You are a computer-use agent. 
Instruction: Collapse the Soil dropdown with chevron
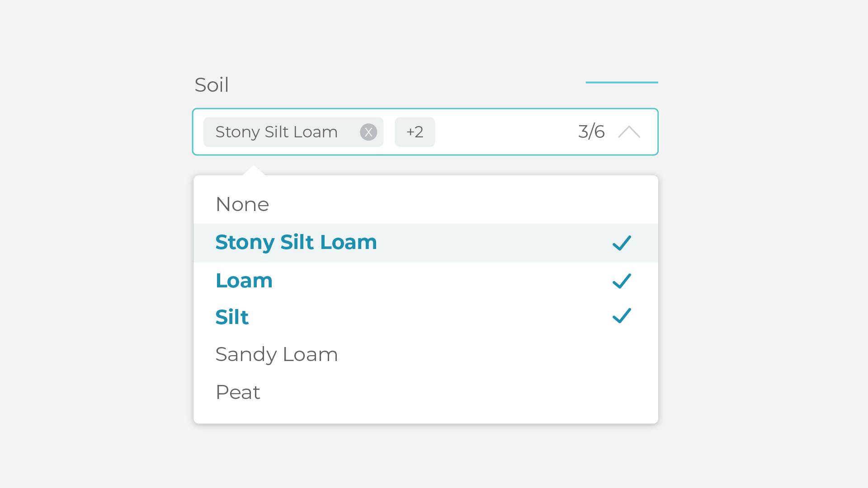coord(629,132)
